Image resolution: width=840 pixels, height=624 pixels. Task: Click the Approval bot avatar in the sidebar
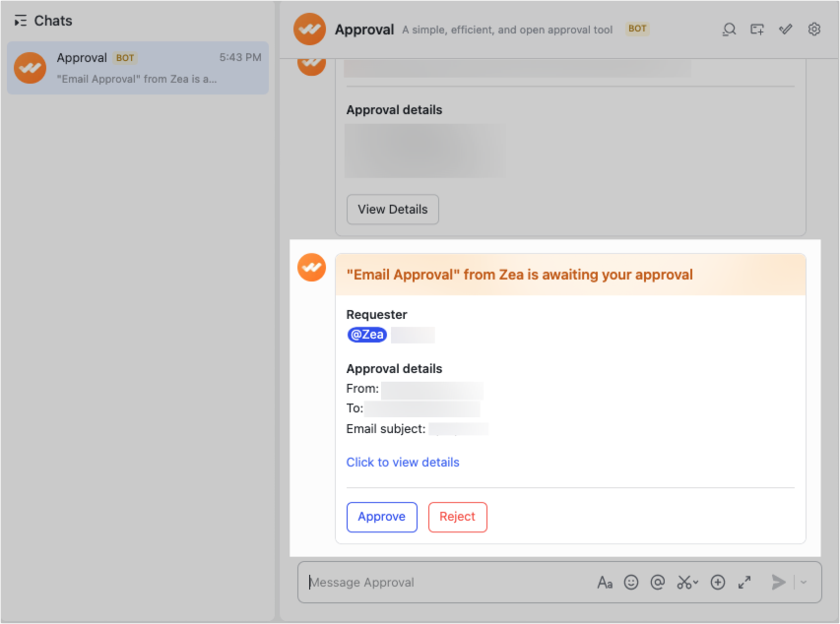(x=30, y=68)
